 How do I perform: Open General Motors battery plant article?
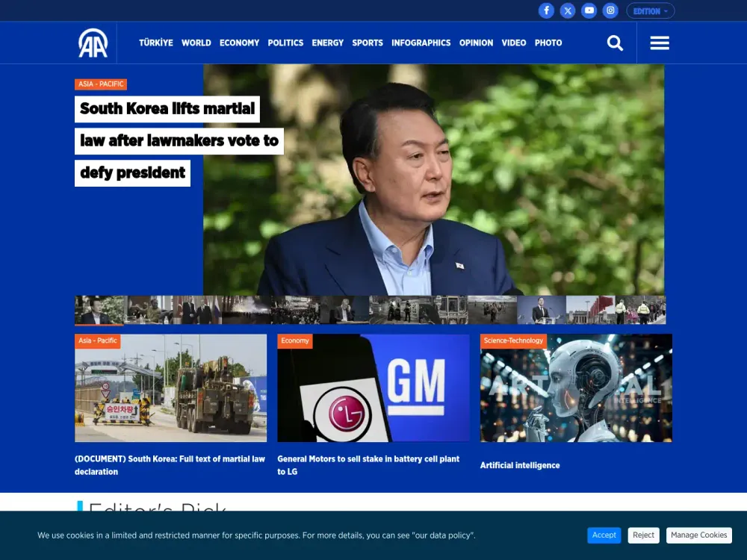click(368, 464)
